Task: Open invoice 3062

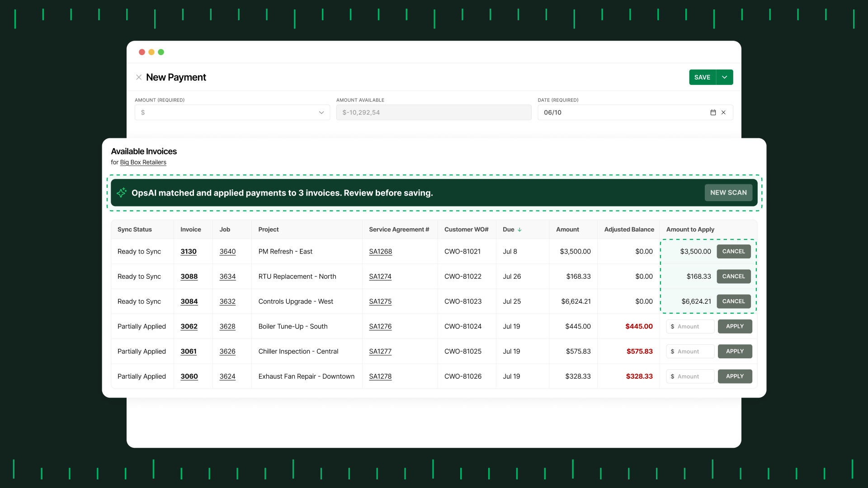Action: click(189, 326)
